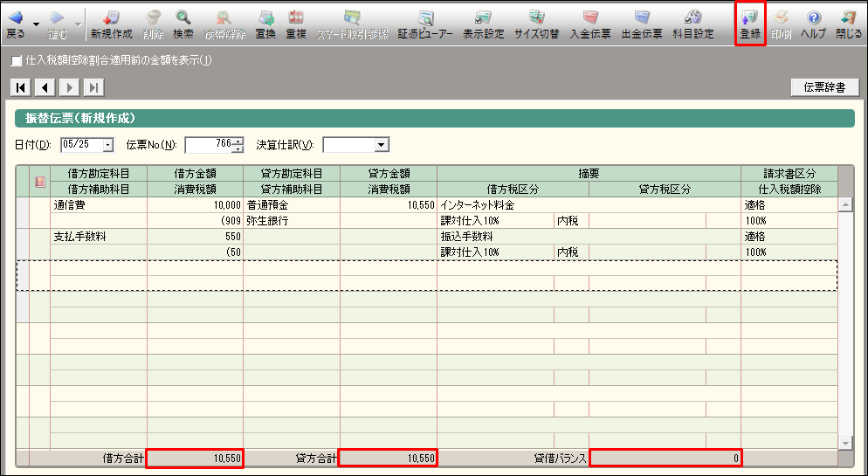Switch to 出金伝票 withdrawal slip
868x476 pixels.
click(642, 24)
